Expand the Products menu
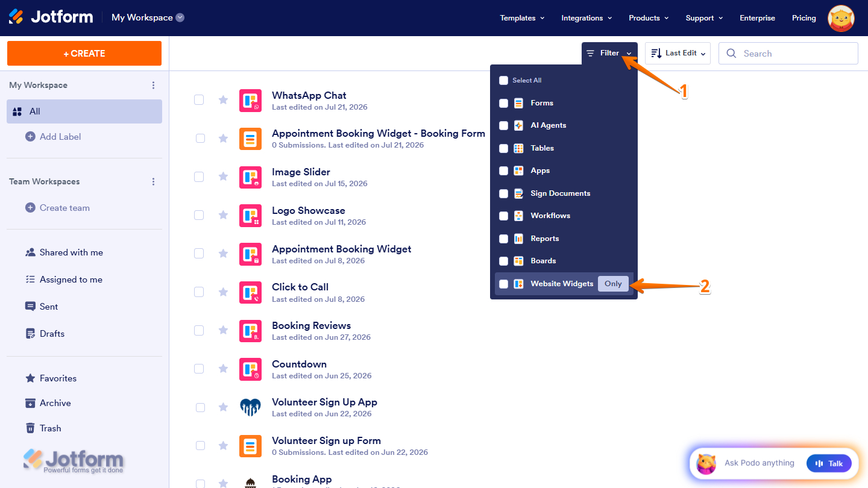The height and width of the screenshot is (488, 868). [x=649, y=18]
